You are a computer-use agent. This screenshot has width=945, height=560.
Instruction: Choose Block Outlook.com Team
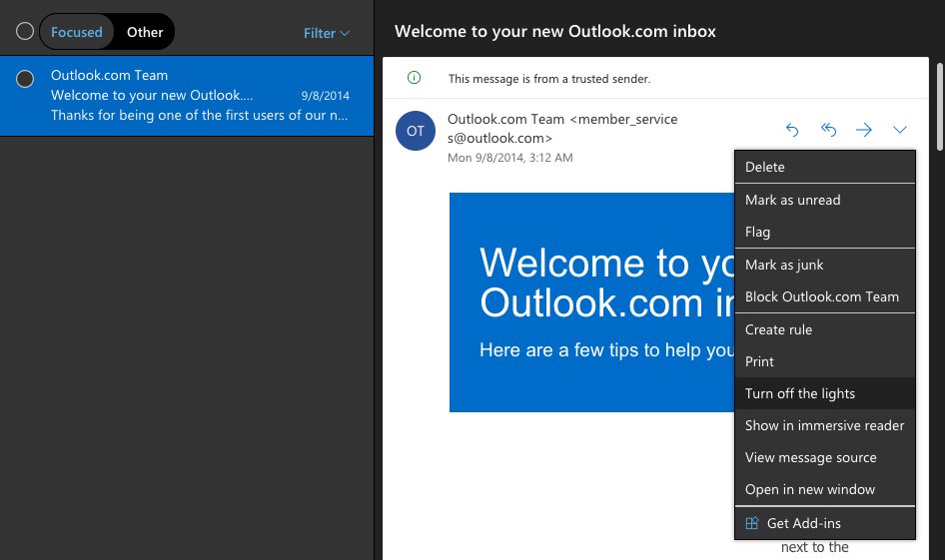click(x=825, y=296)
